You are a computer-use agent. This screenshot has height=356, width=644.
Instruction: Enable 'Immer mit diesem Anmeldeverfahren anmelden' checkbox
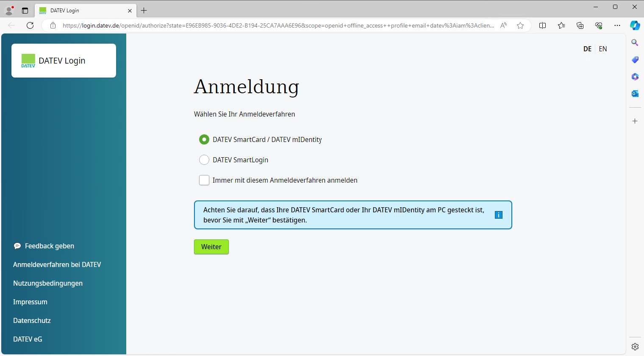point(204,180)
